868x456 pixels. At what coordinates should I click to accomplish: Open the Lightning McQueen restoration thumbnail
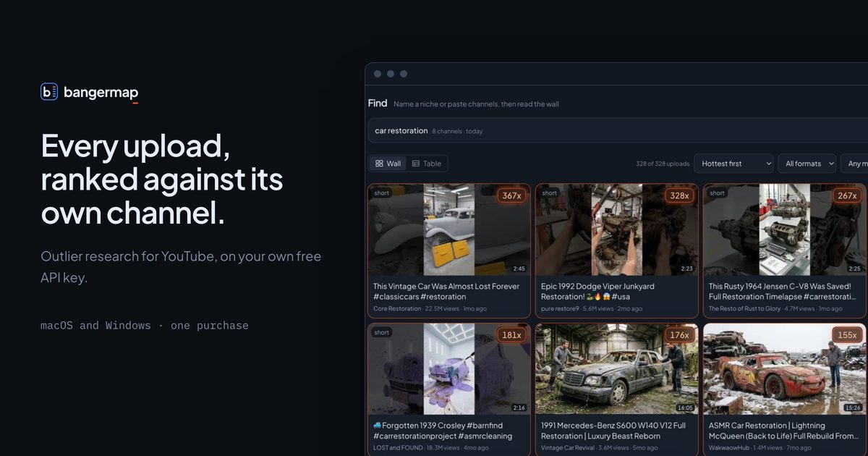point(785,369)
